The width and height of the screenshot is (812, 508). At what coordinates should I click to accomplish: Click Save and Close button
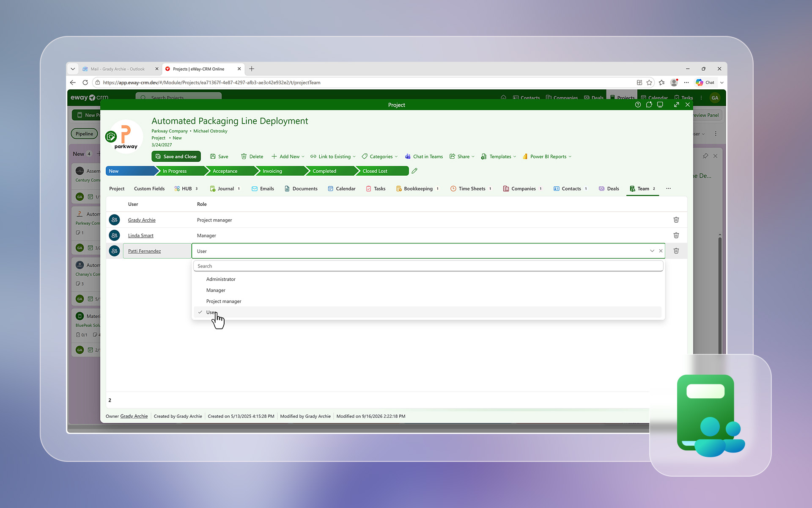(176, 157)
